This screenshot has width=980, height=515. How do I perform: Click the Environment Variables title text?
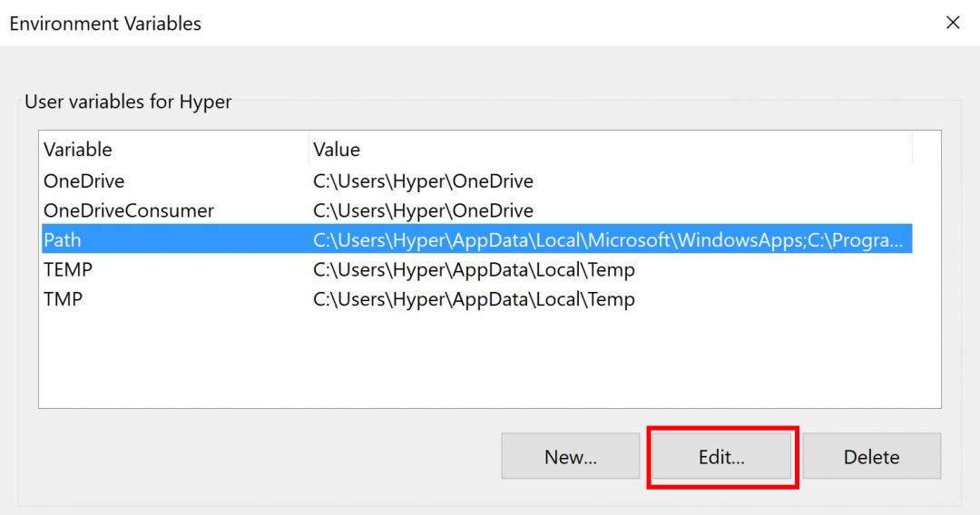[105, 24]
